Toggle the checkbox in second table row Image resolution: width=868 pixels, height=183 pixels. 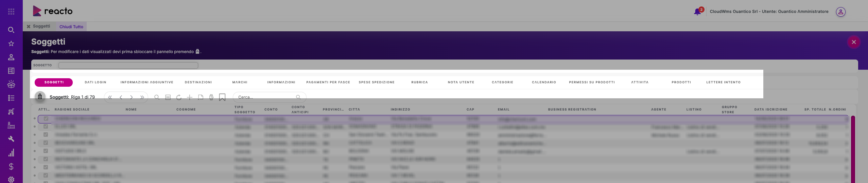coord(46,127)
